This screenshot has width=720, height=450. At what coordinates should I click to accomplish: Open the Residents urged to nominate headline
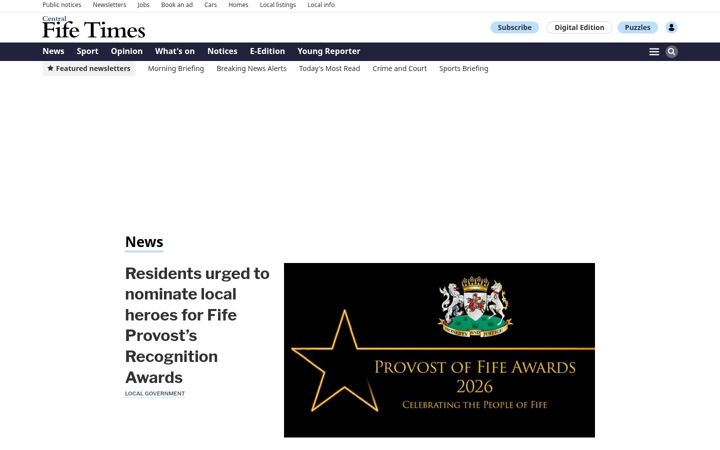tap(197, 325)
